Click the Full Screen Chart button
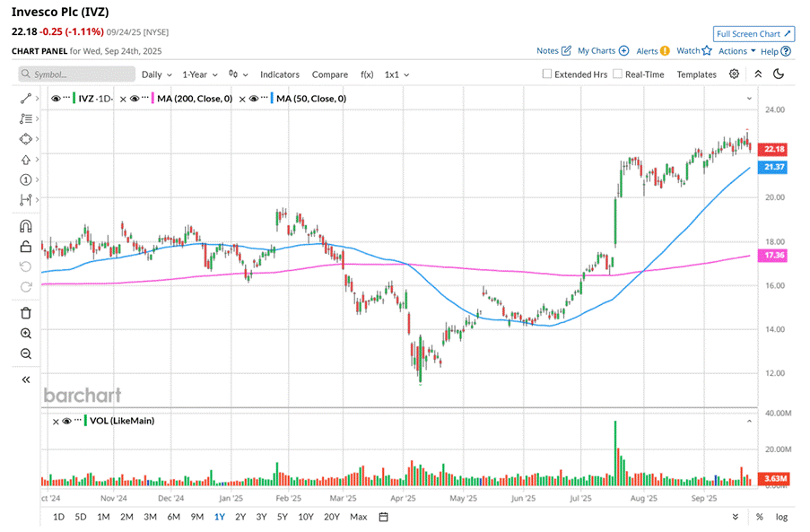 coord(753,34)
